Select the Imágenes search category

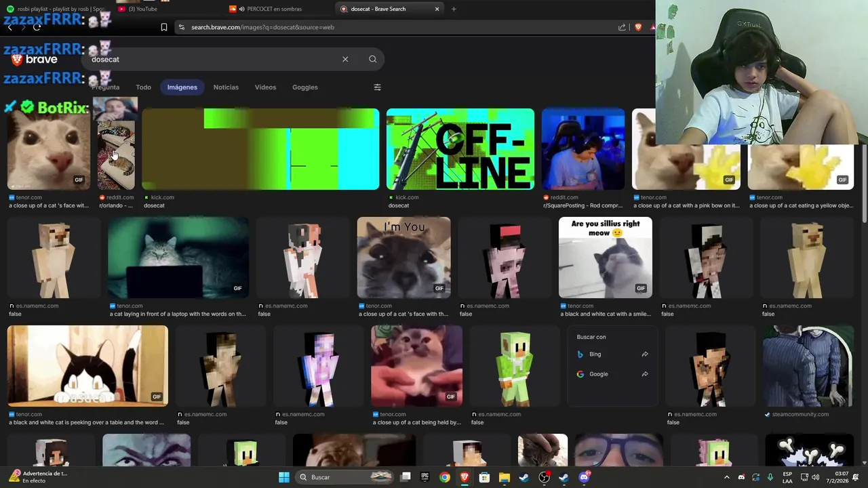182,87
